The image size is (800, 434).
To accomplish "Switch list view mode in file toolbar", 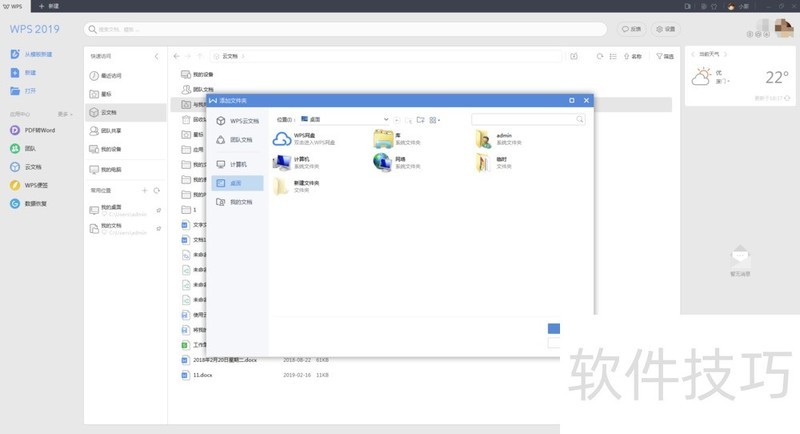I will click(x=613, y=56).
